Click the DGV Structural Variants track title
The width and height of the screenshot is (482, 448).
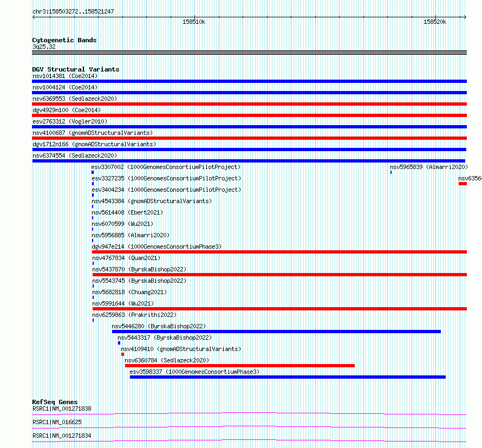pyautogui.click(x=76, y=69)
